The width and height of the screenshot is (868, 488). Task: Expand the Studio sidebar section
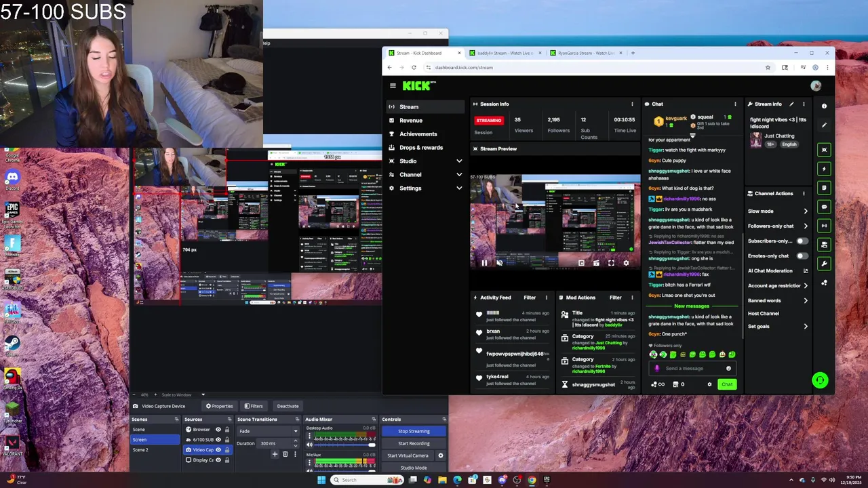click(459, 161)
